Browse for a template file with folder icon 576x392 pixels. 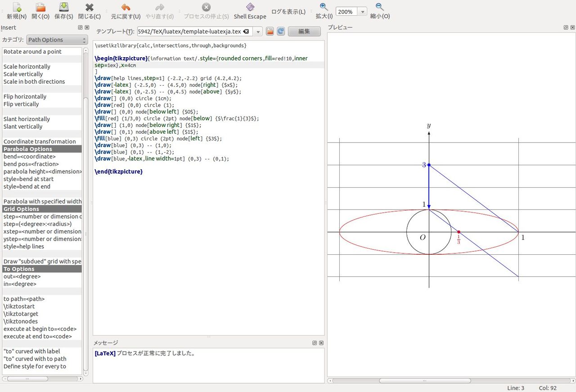coord(270,32)
